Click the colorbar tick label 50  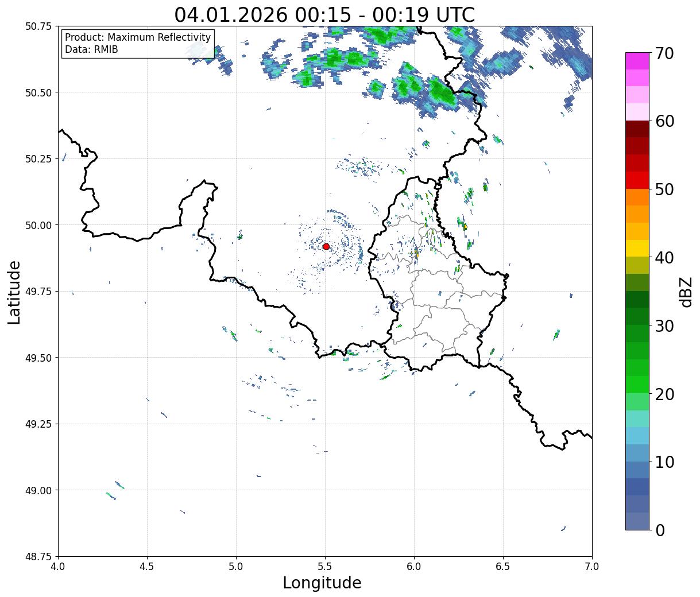(x=664, y=189)
